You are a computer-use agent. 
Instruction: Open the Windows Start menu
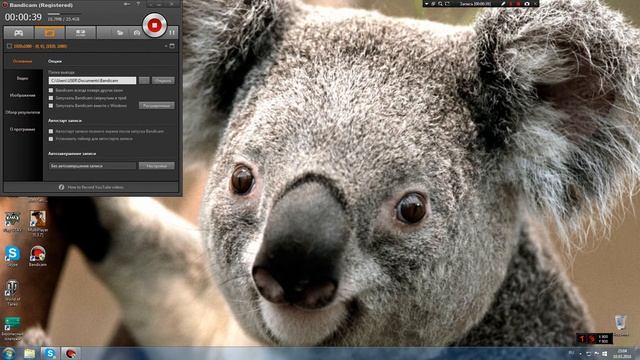(x=9, y=353)
